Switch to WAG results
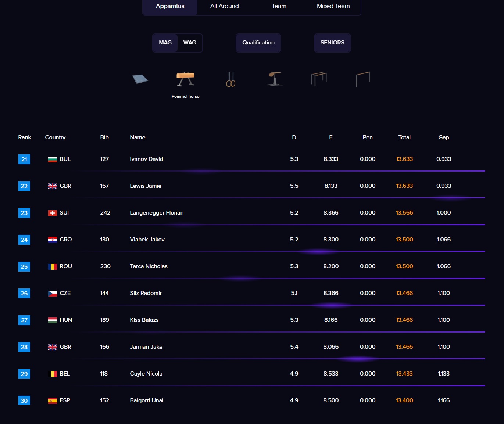The image size is (504, 424). point(190,43)
